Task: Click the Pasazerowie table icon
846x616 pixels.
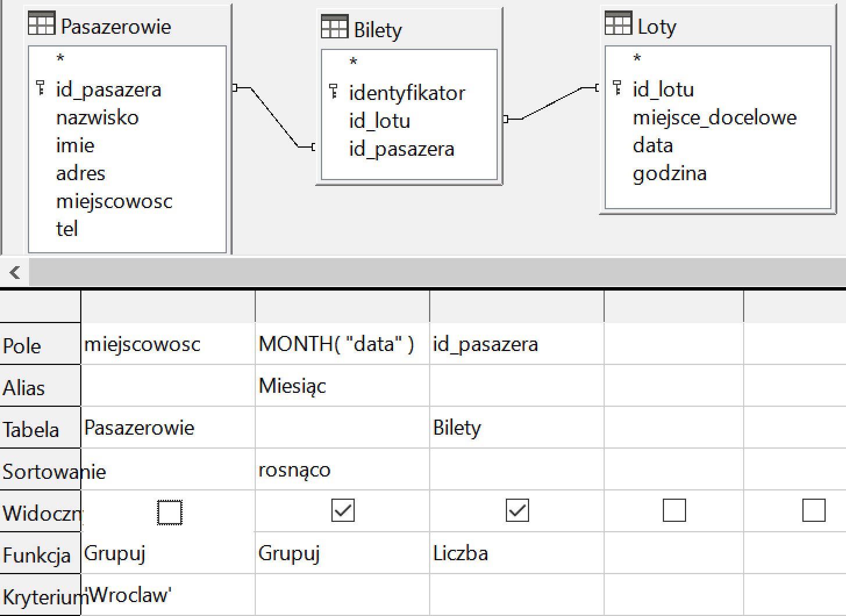Action: 41,24
